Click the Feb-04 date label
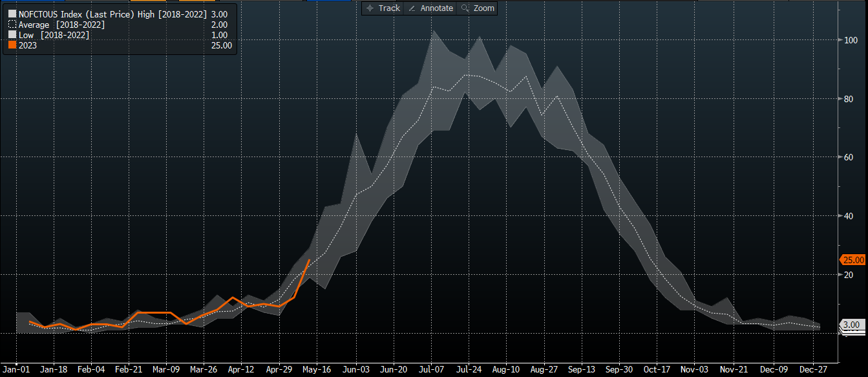The height and width of the screenshot is (377, 868). click(x=90, y=369)
